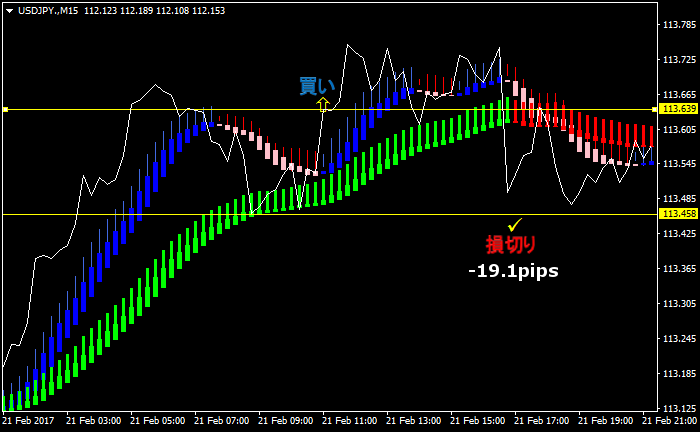700x432 pixels.
Task: Click the 113.185 price scale label
Action: tap(679, 374)
